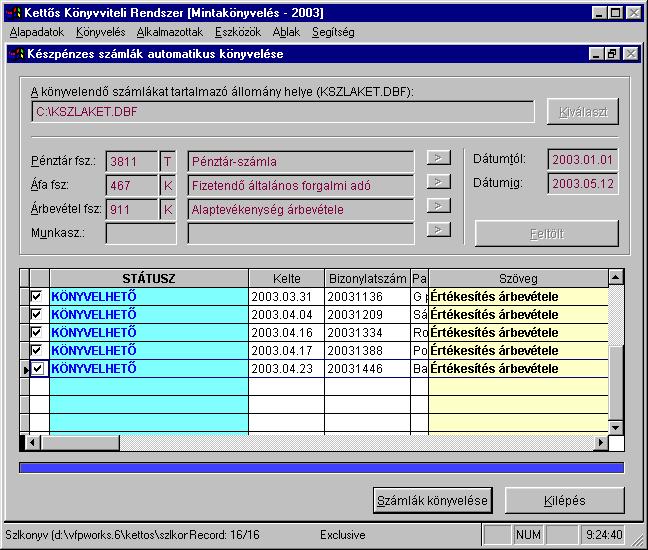Open the Alkalmazottak menu
Viewport: 648px width, 550px height.
click(170, 32)
